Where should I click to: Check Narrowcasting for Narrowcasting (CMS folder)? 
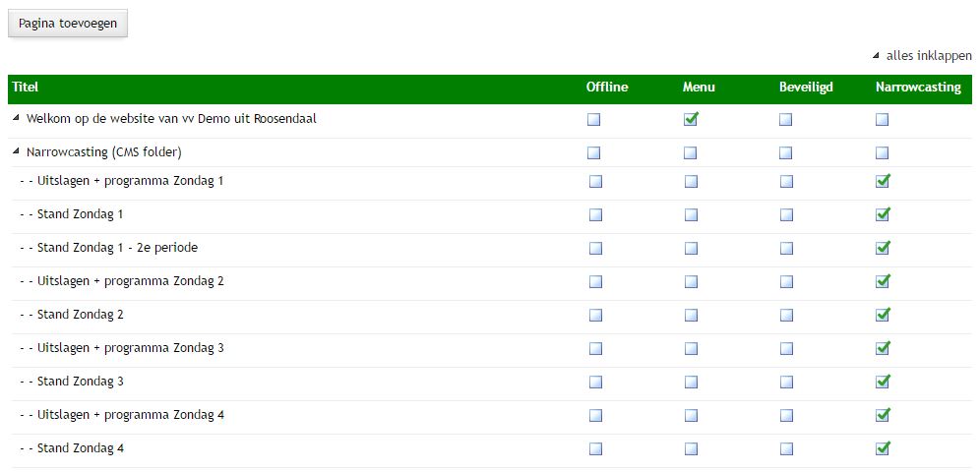(x=882, y=152)
